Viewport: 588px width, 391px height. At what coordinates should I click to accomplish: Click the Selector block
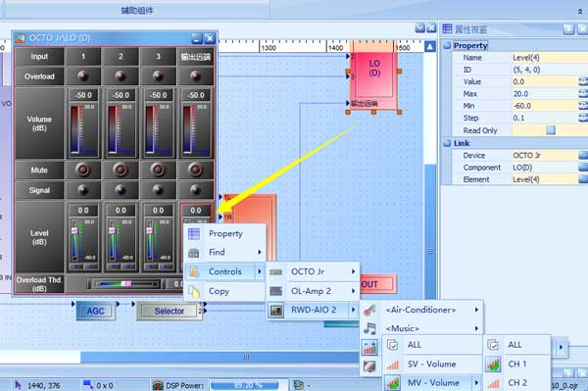click(x=170, y=311)
